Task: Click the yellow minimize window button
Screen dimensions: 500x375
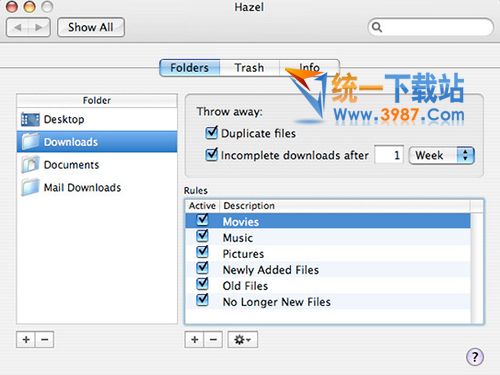Action: pos(30,6)
